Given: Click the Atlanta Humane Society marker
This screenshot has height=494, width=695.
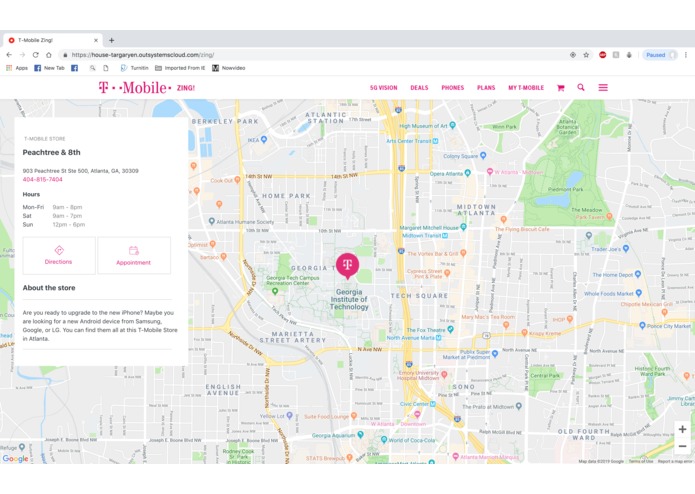Looking at the screenshot, I should click(x=212, y=221).
